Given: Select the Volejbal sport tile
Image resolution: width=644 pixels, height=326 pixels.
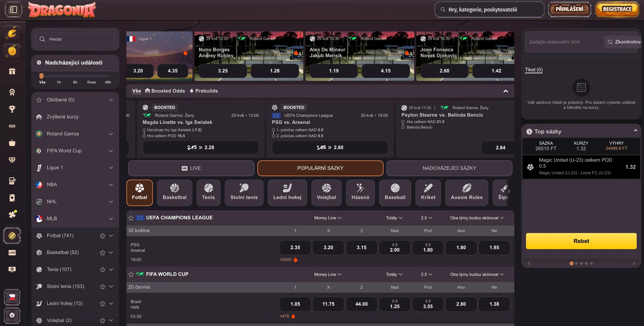Looking at the screenshot, I should pyautogui.click(x=326, y=193).
